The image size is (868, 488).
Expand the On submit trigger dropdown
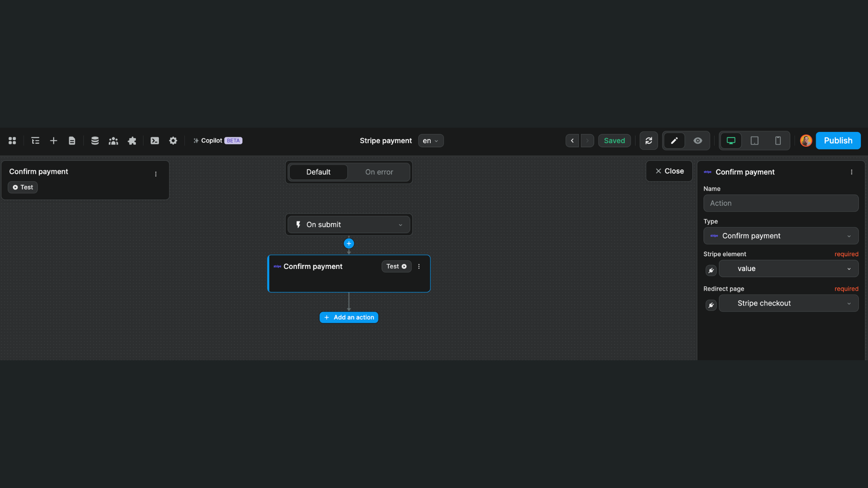click(401, 225)
